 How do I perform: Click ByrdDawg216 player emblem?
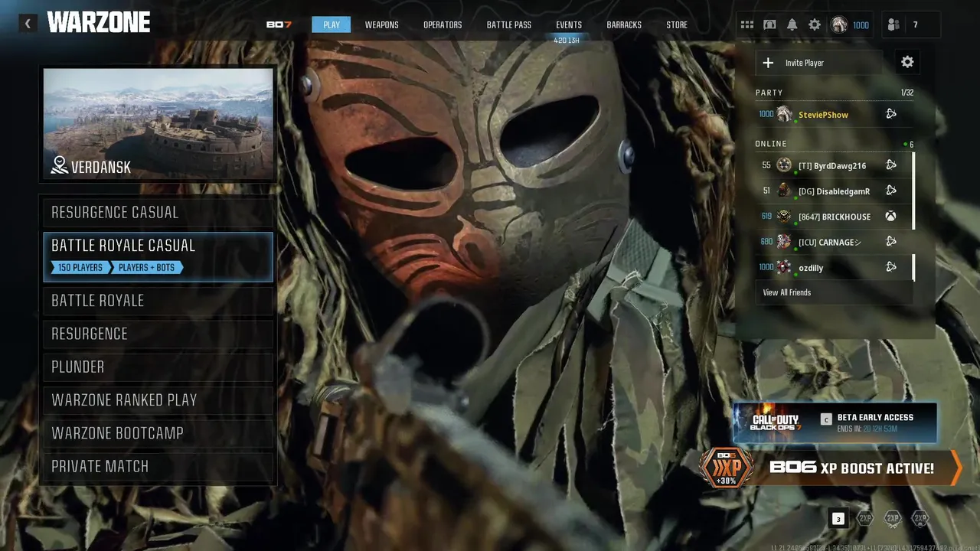pos(784,165)
